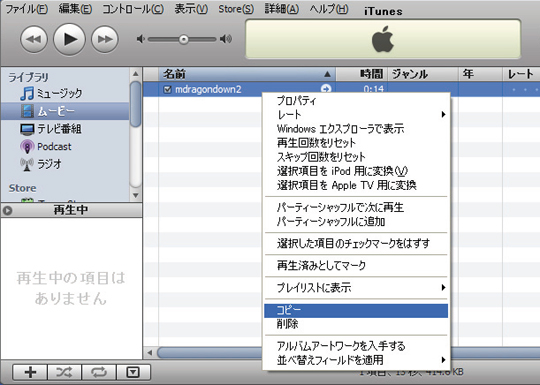Screen dimensions: 540x385
Task: Choose アルバムアートワークを入手する
Action: (x=356, y=346)
